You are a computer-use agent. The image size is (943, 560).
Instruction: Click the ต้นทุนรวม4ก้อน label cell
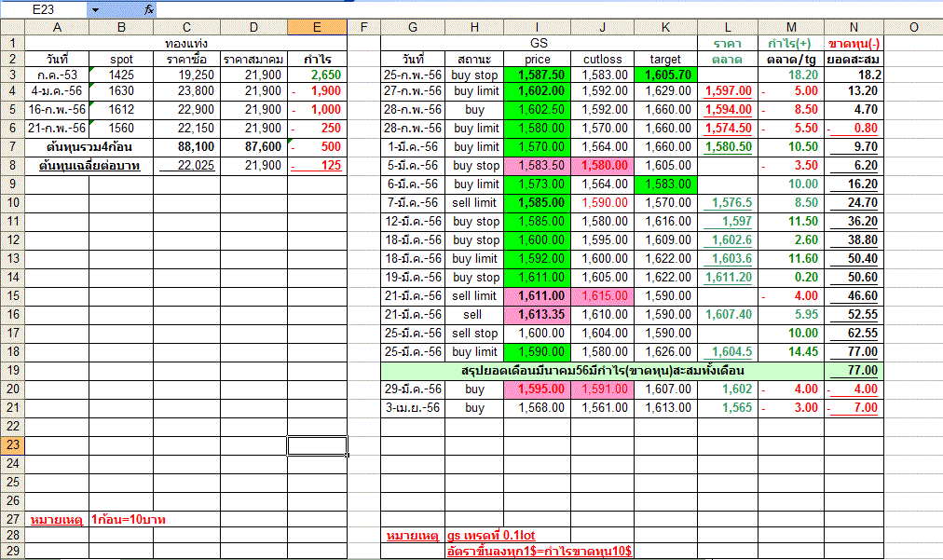click(x=89, y=147)
